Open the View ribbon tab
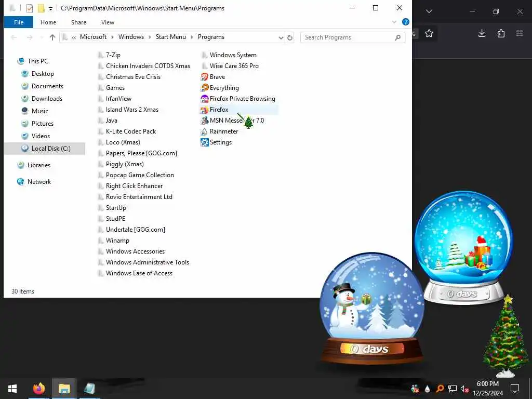The width and height of the screenshot is (532, 399). [x=108, y=22]
